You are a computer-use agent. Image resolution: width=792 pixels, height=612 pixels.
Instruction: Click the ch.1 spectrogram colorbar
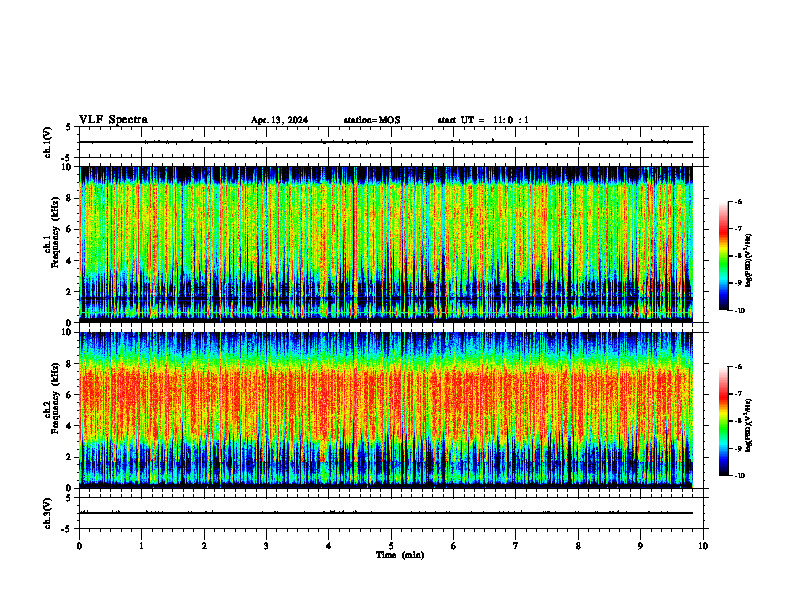click(723, 256)
